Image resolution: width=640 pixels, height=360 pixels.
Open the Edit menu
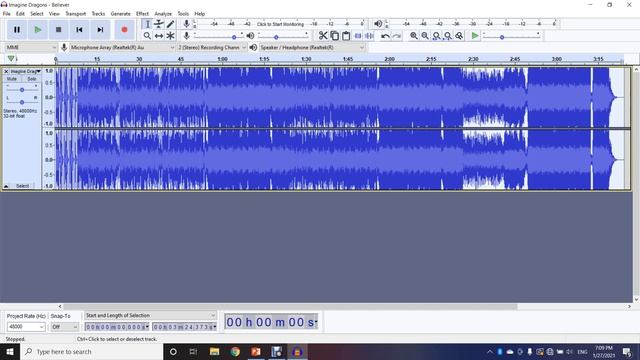(x=20, y=13)
